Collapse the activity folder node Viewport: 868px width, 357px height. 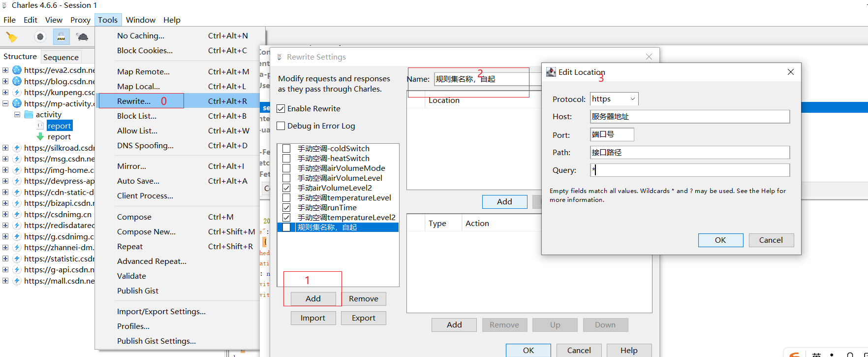[x=17, y=114]
